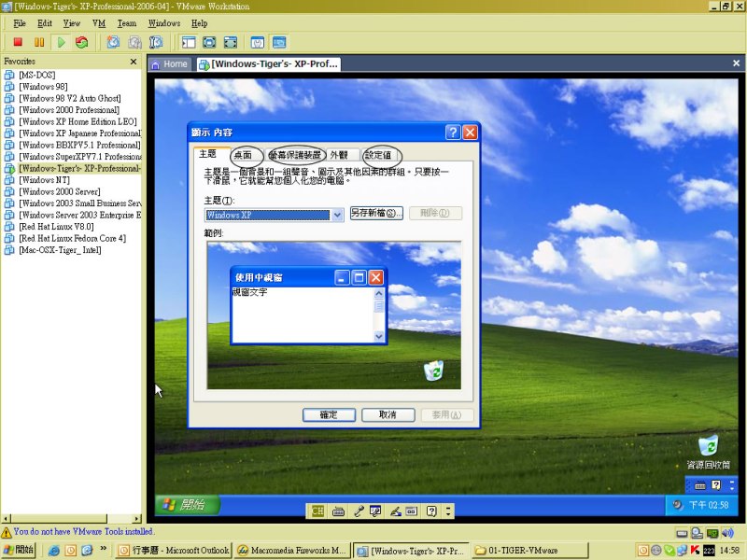
Task: Click the CH language bar indicator
Action: click(x=317, y=511)
